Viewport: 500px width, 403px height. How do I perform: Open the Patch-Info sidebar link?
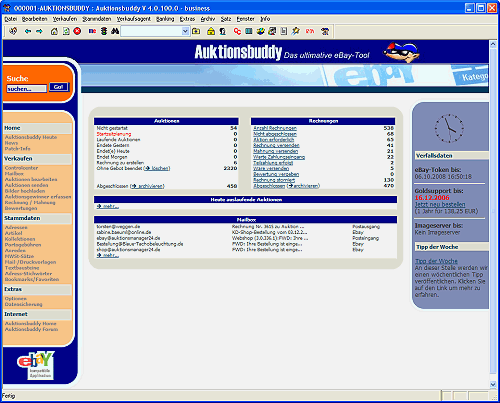click(17, 148)
